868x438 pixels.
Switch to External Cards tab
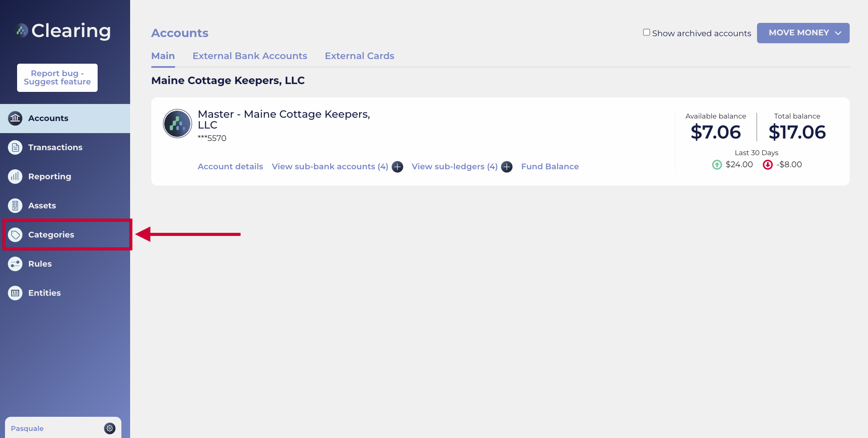360,56
